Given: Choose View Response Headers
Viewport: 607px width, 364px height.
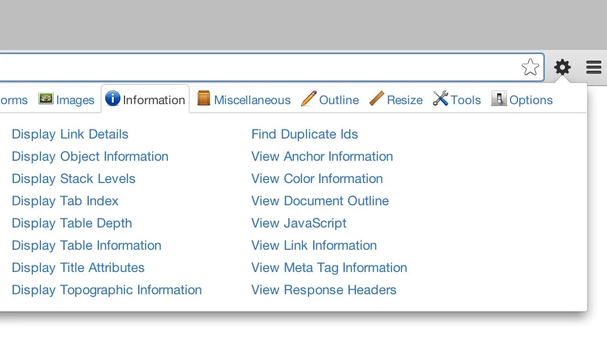Looking at the screenshot, I should [x=324, y=290].
